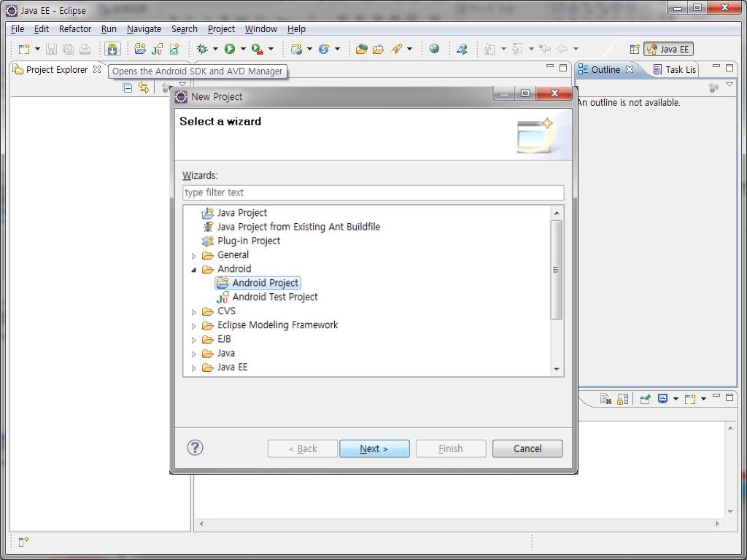The width and height of the screenshot is (747, 560).
Task: Expand the Eclipse Modeling Framework folder
Action: pyautogui.click(x=194, y=326)
